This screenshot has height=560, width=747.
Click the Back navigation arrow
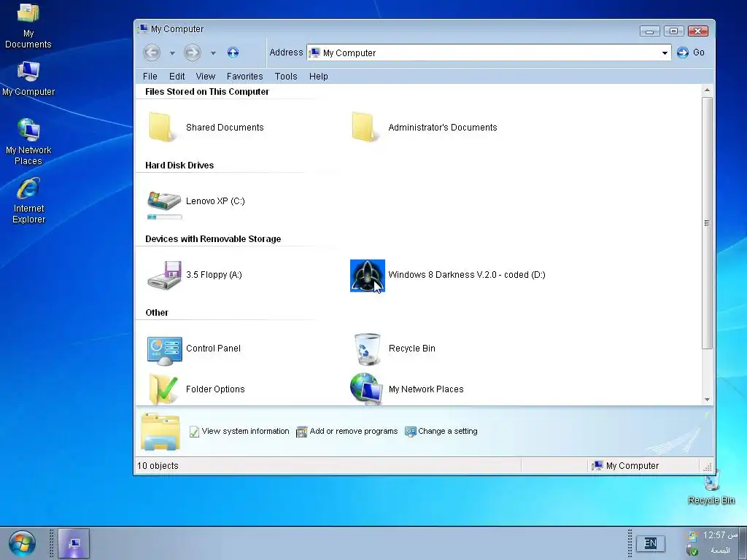coord(152,52)
